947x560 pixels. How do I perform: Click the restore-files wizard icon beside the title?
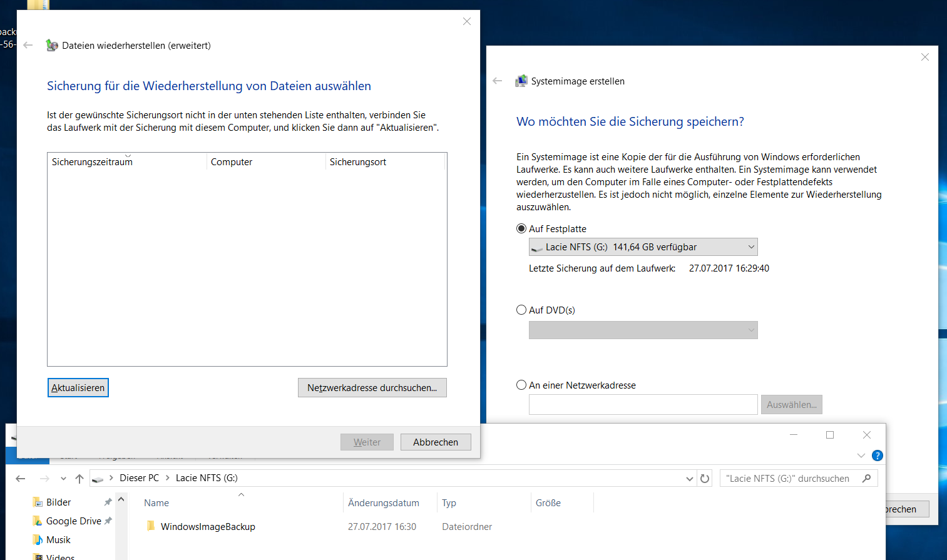click(52, 45)
